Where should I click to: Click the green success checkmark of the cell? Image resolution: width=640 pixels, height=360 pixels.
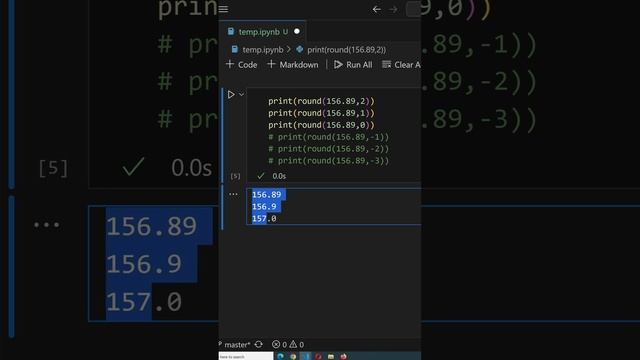coord(260,176)
